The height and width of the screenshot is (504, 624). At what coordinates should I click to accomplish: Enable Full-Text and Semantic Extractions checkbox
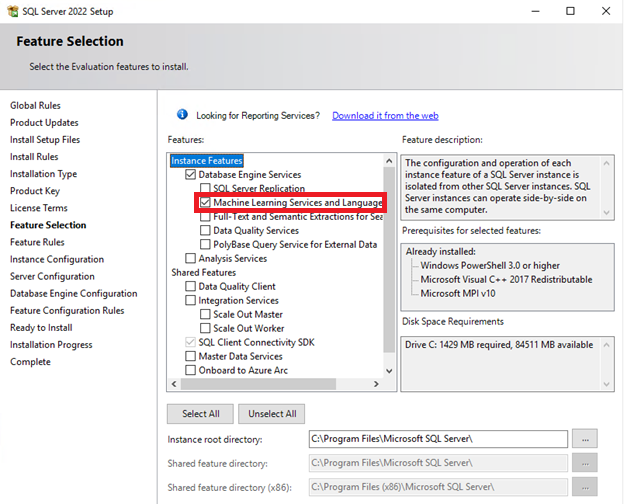pyautogui.click(x=205, y=217)
